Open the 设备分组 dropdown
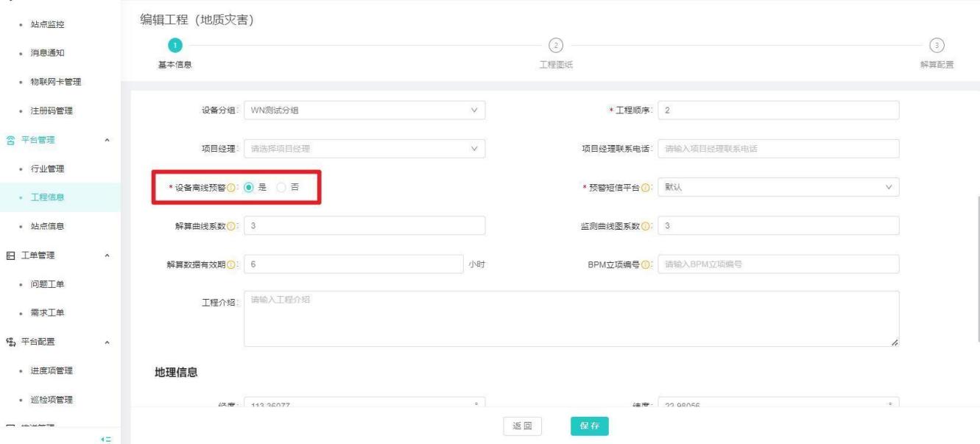Screen dimensions: 980x444 [364, 110]
